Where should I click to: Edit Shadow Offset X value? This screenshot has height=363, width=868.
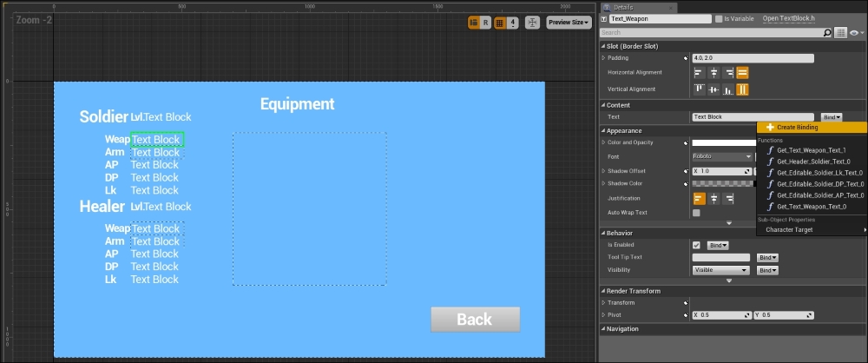pyautogui.click(x=722, y=171)
